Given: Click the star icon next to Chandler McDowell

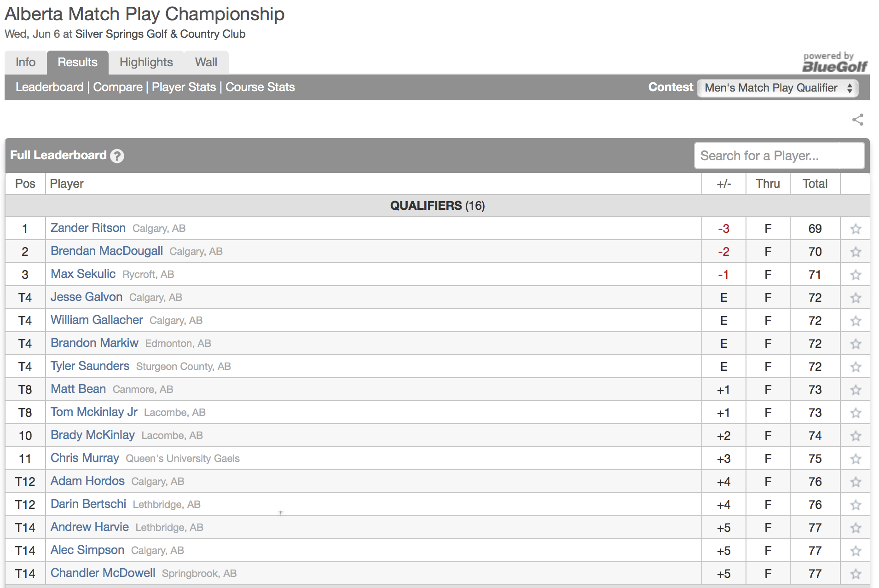Looking at the screenshot, I should [856, 574].
